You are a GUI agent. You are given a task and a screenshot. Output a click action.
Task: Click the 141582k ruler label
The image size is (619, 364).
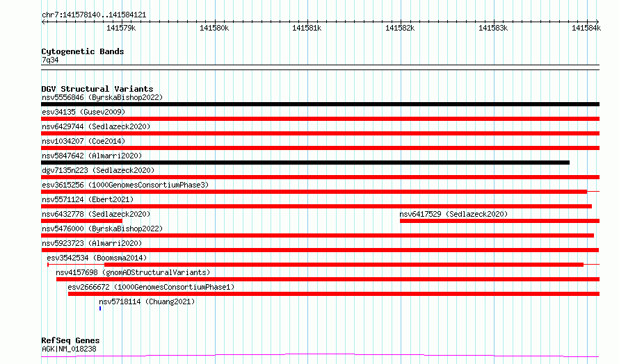(x=400, y=28)
